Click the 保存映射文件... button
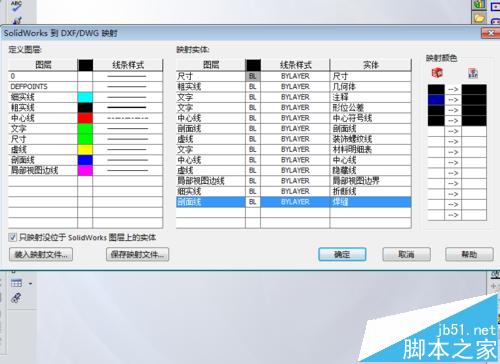This screenshot has width=500, height=364. tap(137, 255)
